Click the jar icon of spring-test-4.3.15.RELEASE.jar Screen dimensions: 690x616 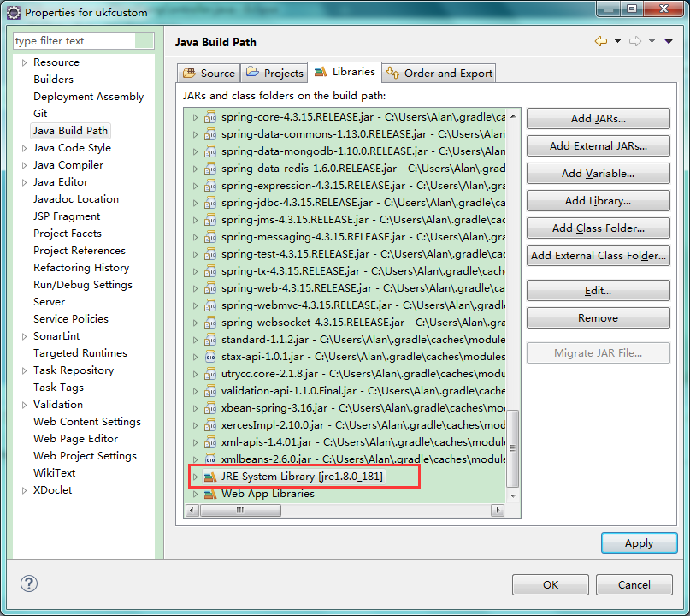pyautogui.click(x=210, y=254)
